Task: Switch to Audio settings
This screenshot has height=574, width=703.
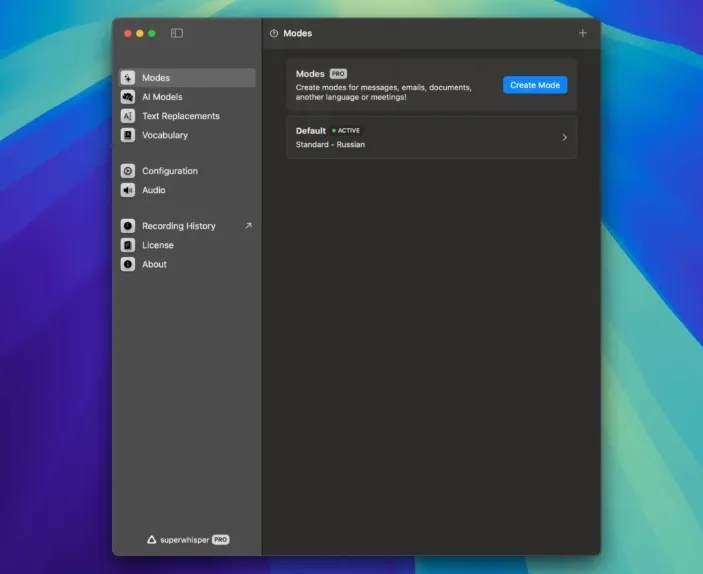Action: tap(154, 190)
